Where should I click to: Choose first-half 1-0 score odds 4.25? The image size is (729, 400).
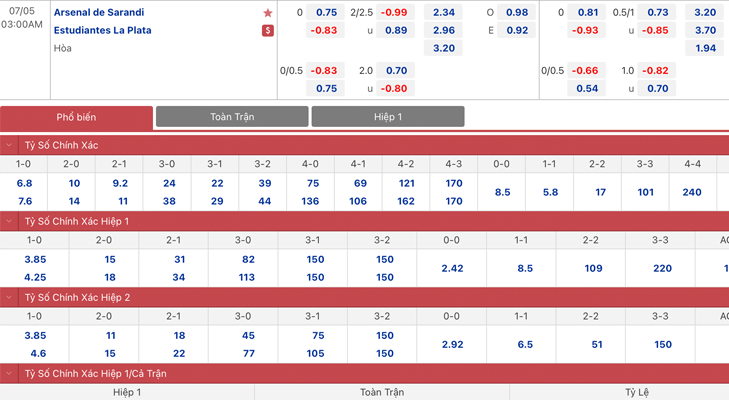point(35,277)
